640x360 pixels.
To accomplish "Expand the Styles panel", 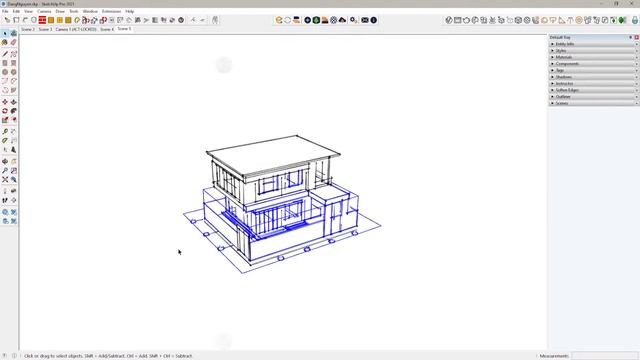I will [593, 51].
